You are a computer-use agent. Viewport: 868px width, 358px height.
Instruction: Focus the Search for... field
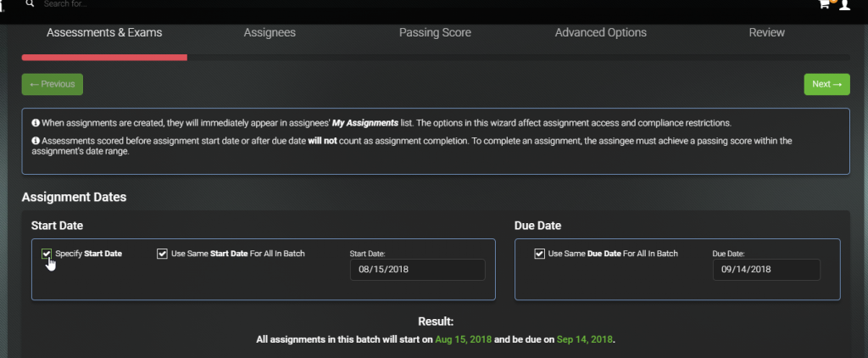point(138,4)
